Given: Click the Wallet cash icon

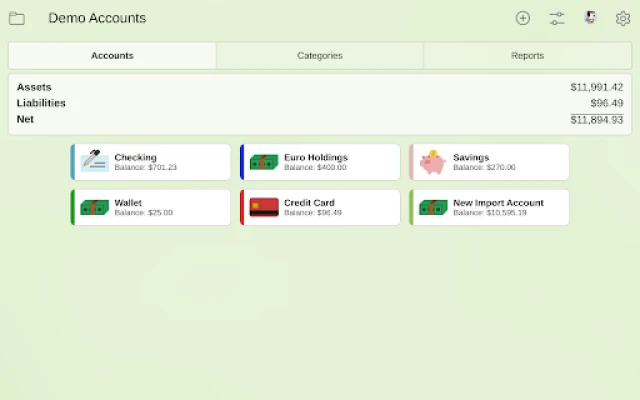Looking at the screenshot, I should (95, 207).
